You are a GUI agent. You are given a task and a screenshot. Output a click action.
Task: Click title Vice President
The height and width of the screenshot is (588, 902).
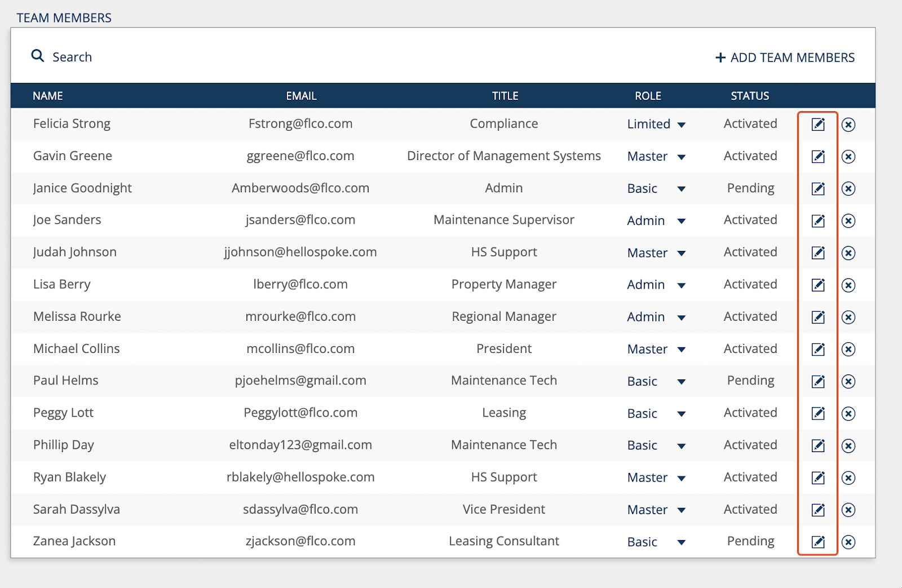[x=504, y=510]
